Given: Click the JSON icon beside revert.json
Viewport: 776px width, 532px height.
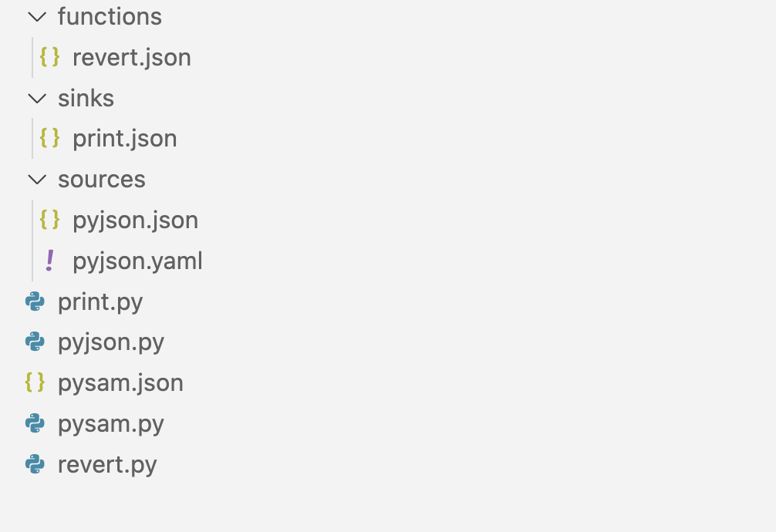Looking at the screenshot, I should [x=49, y=57].
